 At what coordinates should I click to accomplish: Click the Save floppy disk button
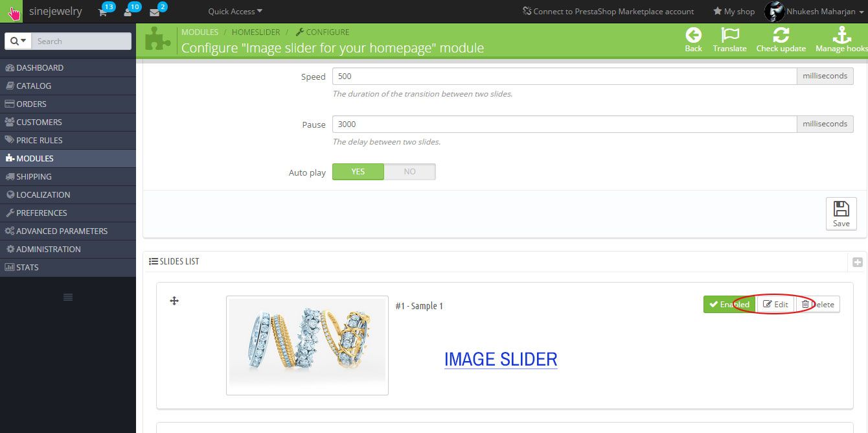tap(841, 213)
